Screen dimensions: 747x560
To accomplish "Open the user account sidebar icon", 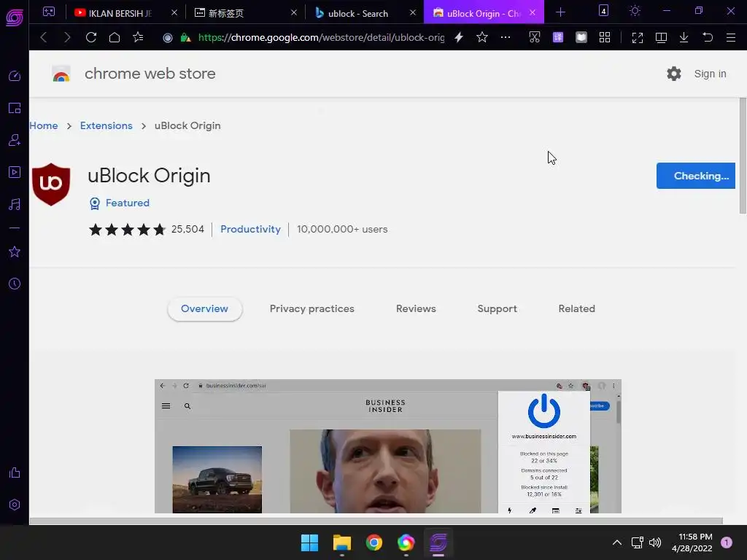I will (x=15, y=140).
